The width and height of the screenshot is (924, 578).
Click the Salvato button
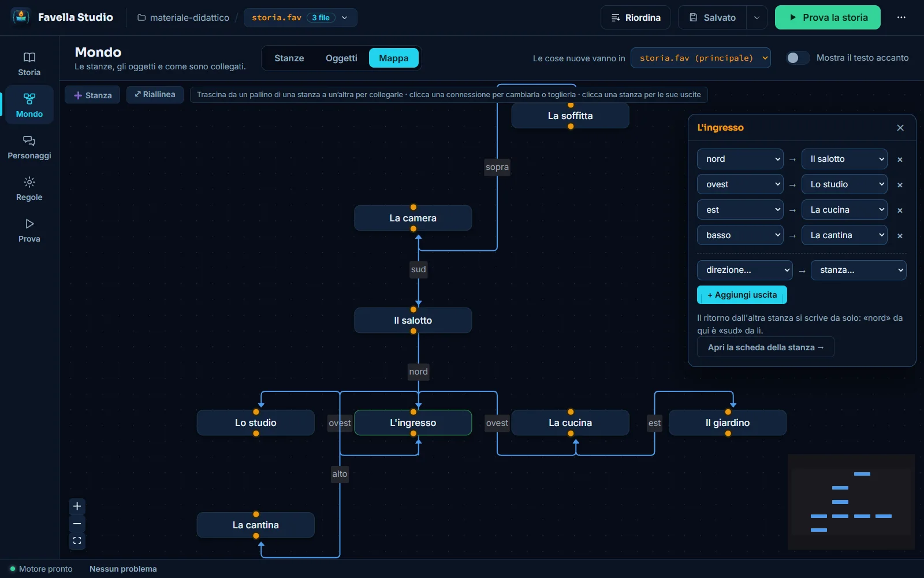click(713, 17)
